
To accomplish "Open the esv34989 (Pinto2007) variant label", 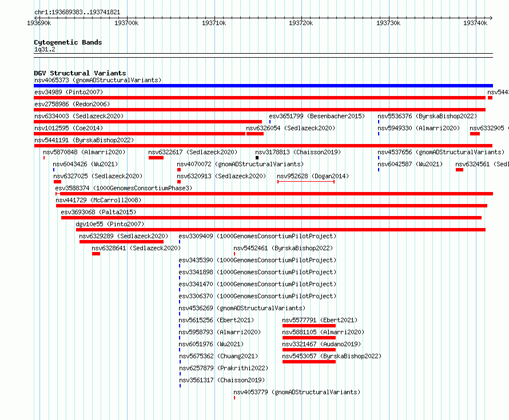I will coord(69,92).
